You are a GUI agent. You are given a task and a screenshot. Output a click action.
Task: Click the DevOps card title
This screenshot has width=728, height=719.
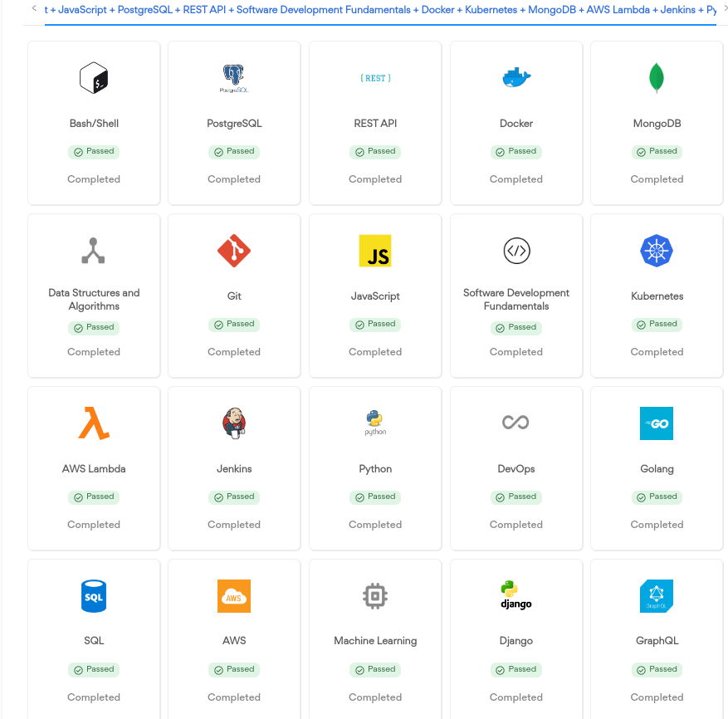click(516, 468)
